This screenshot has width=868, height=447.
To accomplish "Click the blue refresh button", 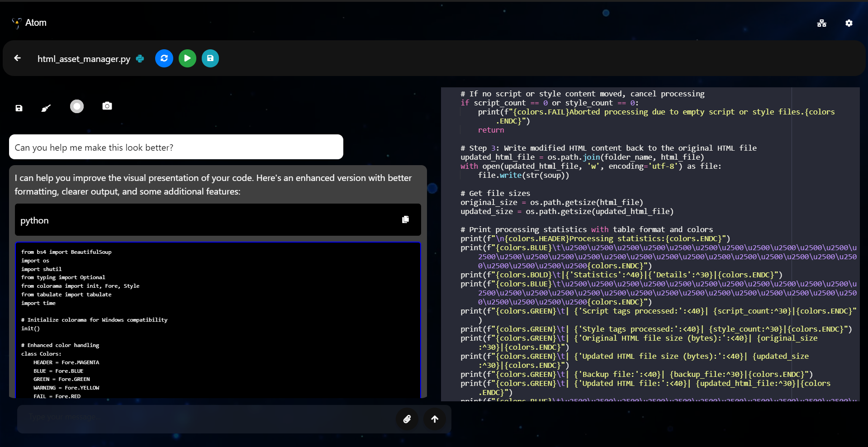I will tap(164, 58).
